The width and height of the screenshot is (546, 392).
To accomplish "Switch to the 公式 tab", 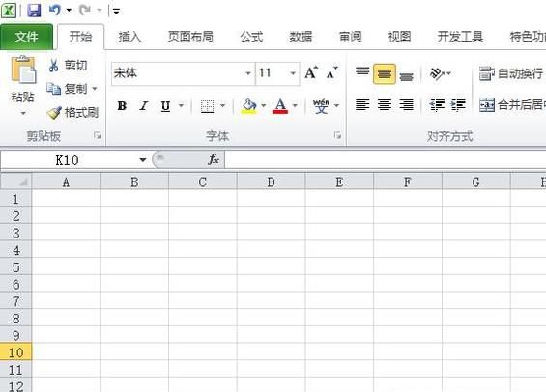I will [x=251, y=37].
